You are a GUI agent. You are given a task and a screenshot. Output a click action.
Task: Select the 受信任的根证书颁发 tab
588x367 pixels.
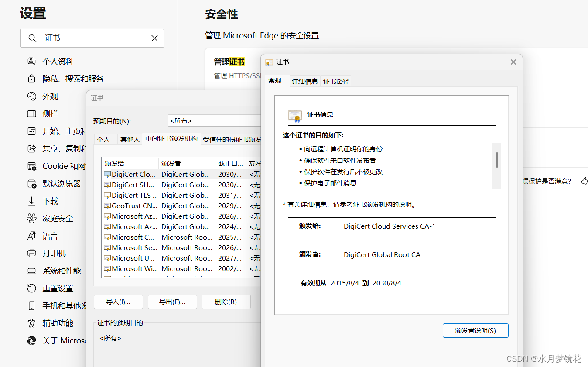232,139
